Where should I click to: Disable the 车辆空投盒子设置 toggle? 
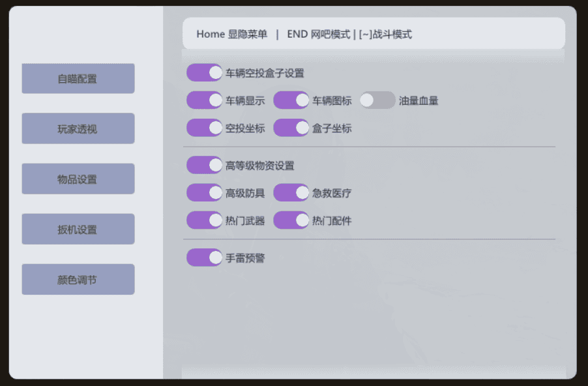click(x=205, y=73)
